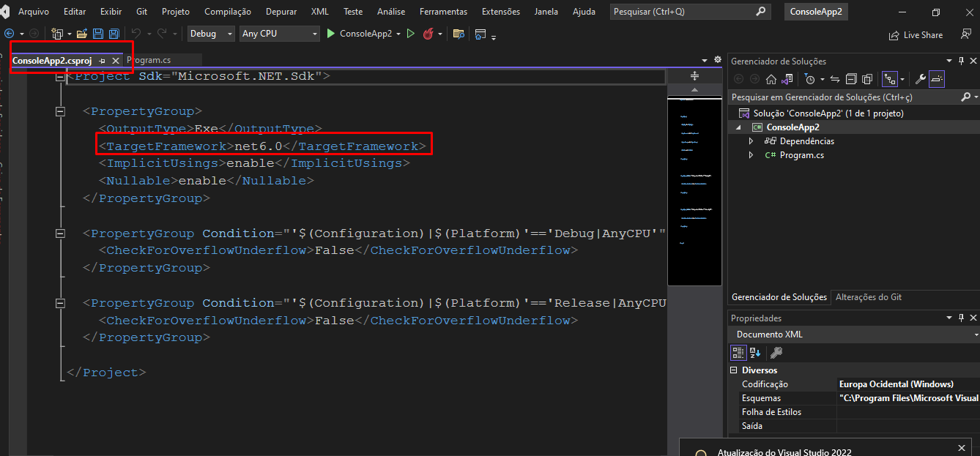Click Show All Files icon in Solution Explorer
The image size is (980, 456).
(x=867, y=79)
